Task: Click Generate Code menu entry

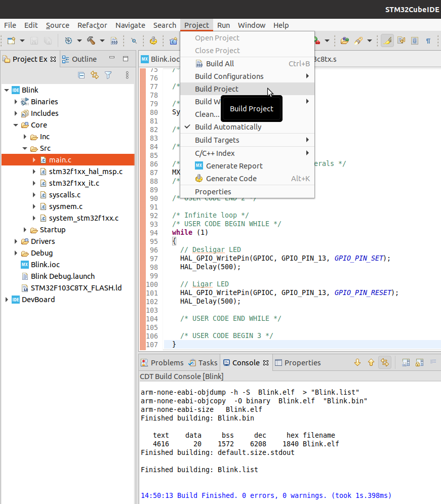Action: (248, 179)
